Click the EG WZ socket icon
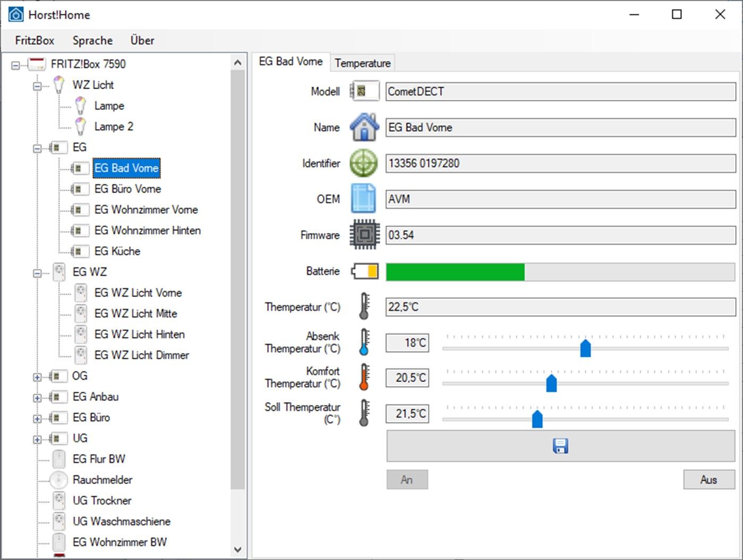The height and width of the screenshot is (560, 743). [59, 272]
